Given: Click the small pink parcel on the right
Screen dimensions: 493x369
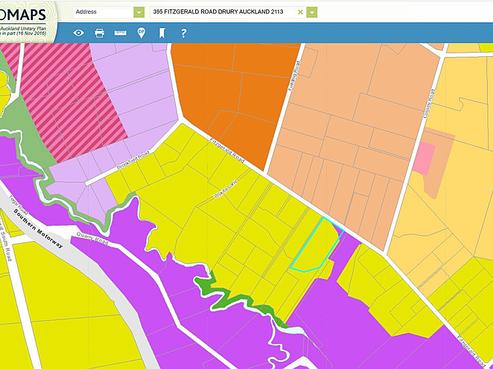Looking at the screenshot, I should (424, 159).
